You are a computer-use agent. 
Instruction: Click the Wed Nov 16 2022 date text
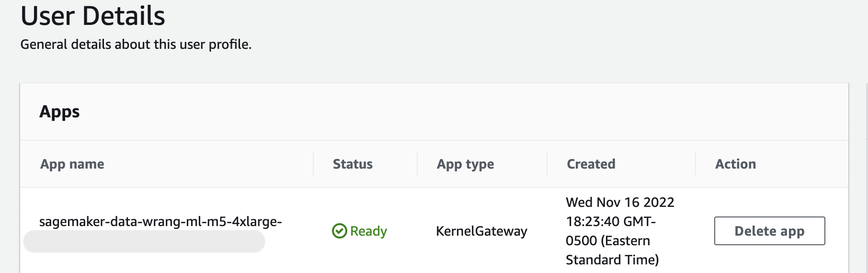620,202
